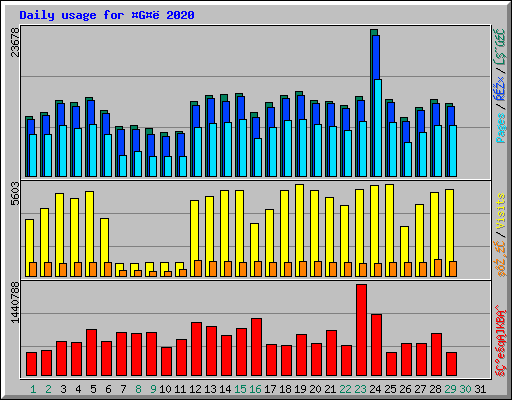This screenshot has height=400, width=512.
Task: Select day label 18 on the axis
Action: [285, 389]
